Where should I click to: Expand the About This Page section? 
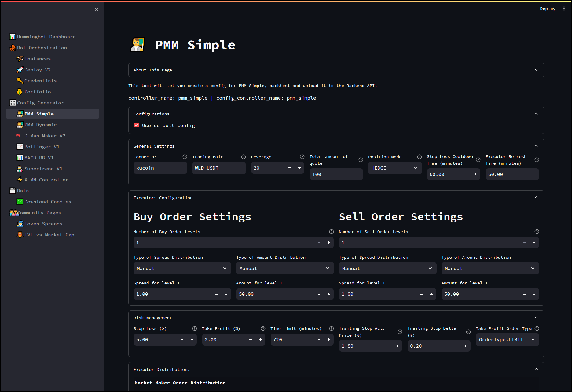tap(336, 70)
